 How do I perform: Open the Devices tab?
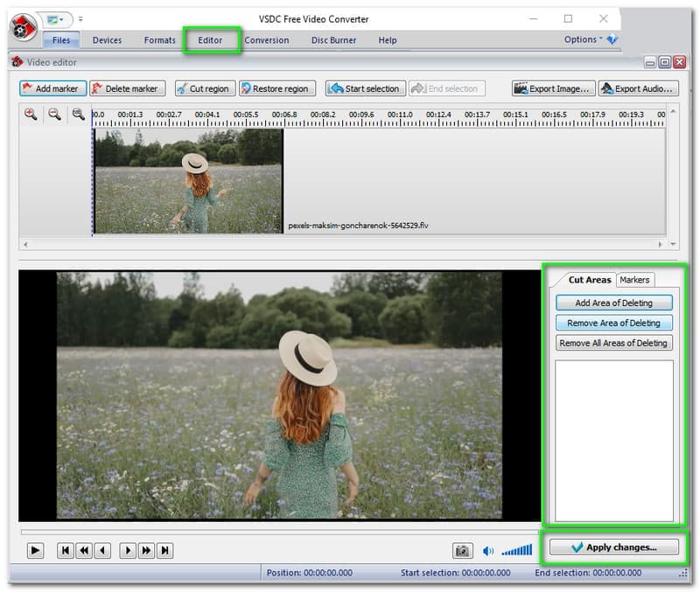click(107, 40)
